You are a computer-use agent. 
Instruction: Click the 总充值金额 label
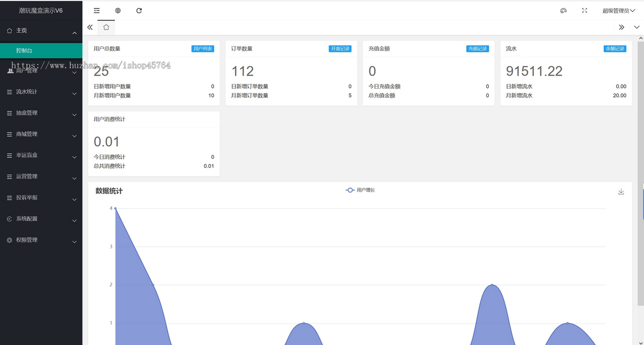pyautogui.click(x=382, y=96)
